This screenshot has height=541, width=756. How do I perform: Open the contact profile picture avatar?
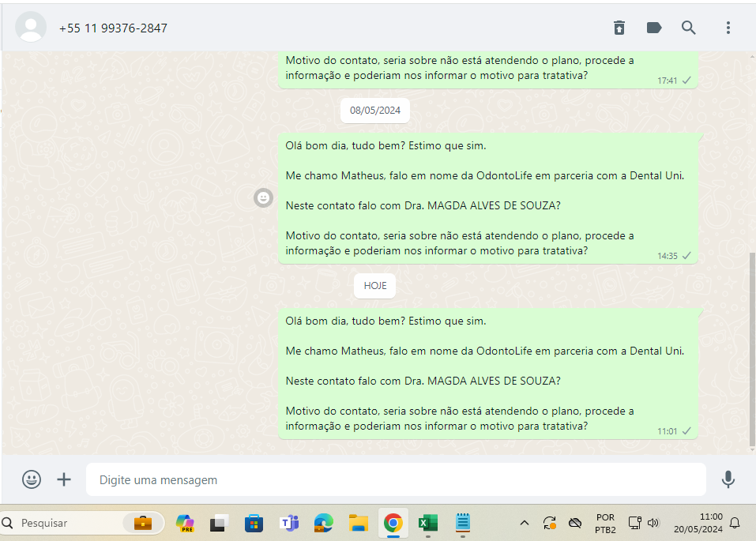click(x=31, y=27)
